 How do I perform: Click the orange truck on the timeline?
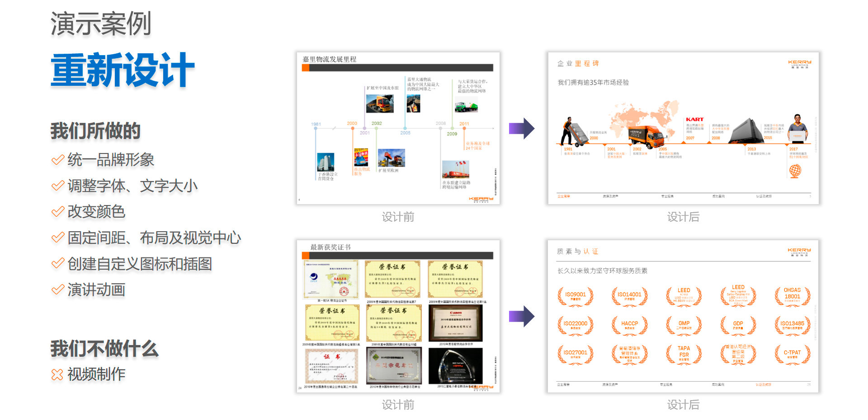646,136
